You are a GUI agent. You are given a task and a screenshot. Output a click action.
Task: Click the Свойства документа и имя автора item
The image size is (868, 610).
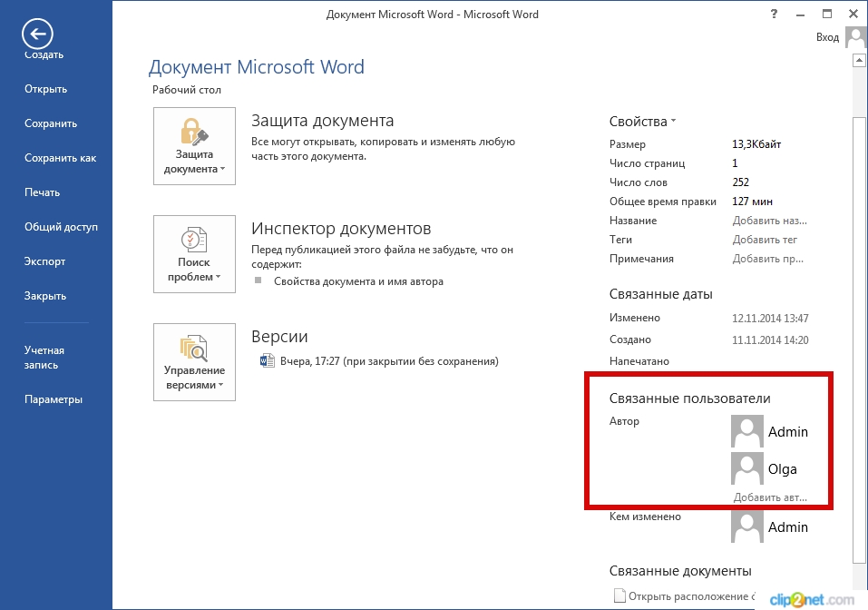[x=358, y=281]
